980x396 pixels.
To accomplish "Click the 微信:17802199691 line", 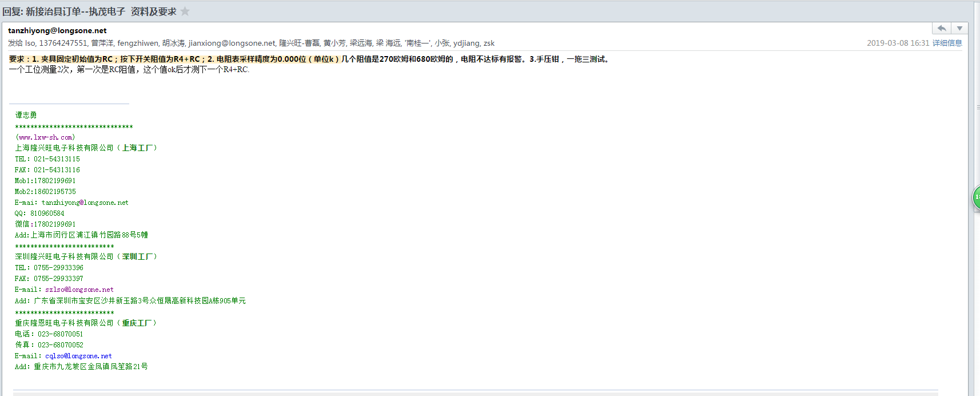I will 45,224.
